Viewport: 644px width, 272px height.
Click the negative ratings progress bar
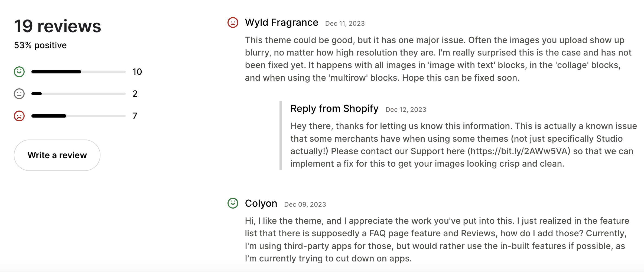[79, 116]
